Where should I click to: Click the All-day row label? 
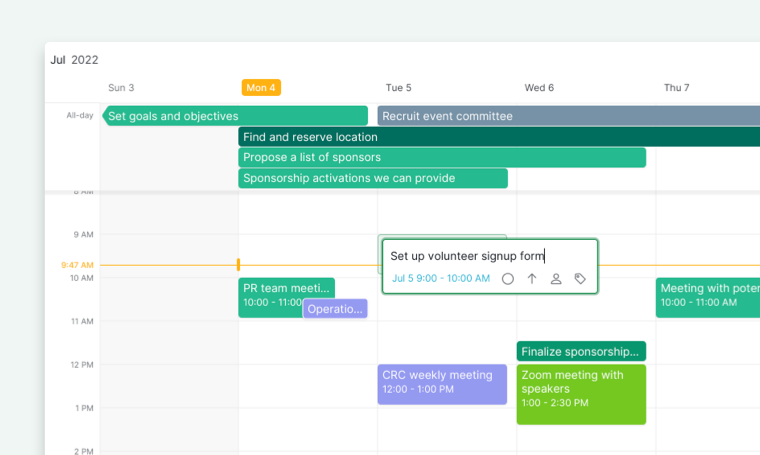pyautogui.click(x=80, y=115)
